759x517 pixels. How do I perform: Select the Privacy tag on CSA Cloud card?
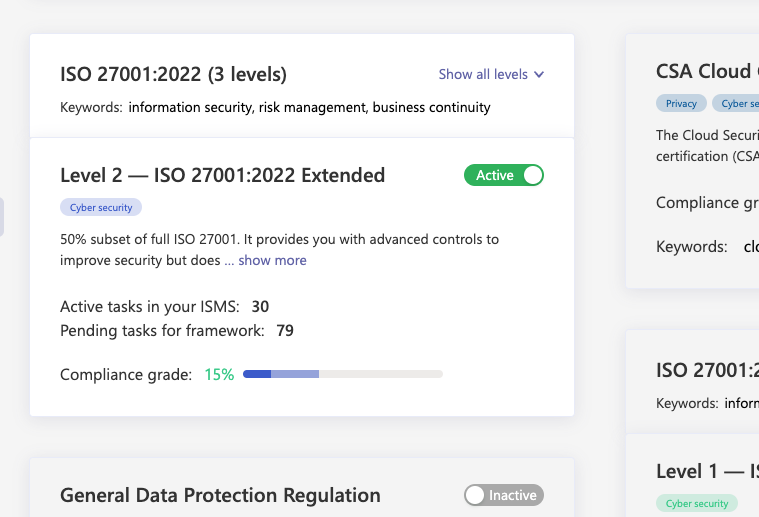coord(681,103)
